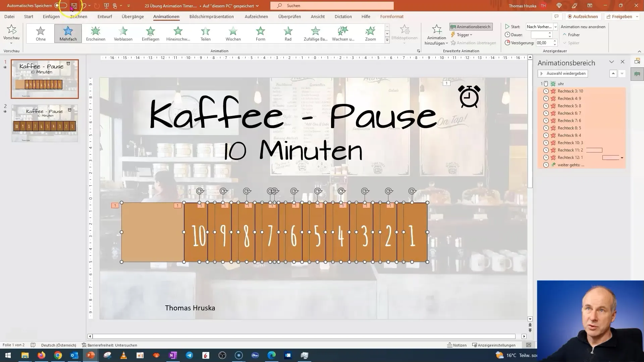The width and height of the screenshot is (644, 362).
Task: Click the Rechteck 11: 2 timeline bar
Action: (x=594, y=150)
